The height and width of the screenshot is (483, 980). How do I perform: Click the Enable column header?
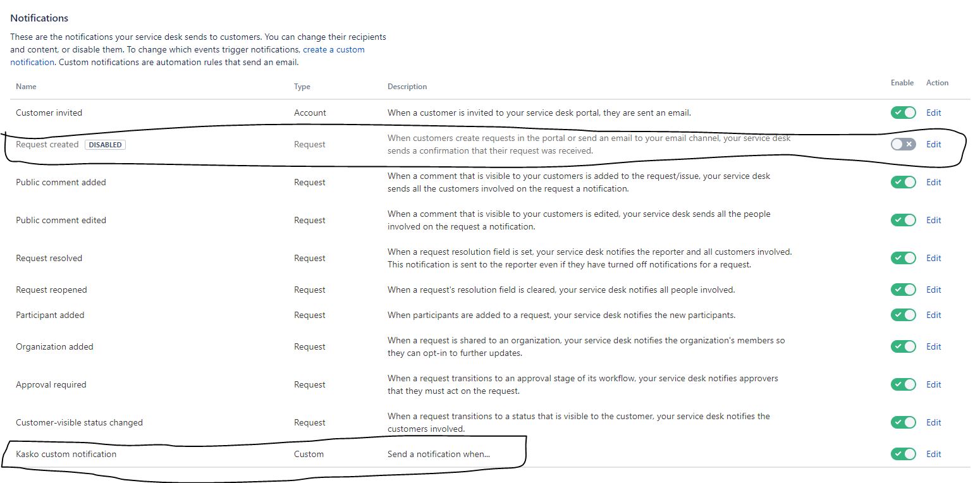[902, 83]
